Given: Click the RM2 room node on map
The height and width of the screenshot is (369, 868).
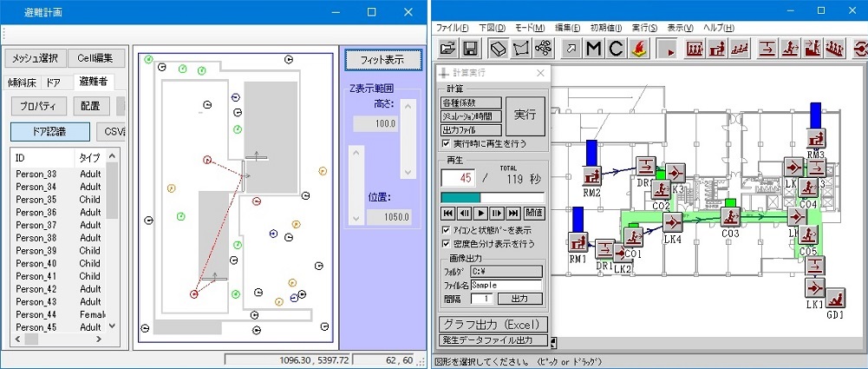Looking at the screenshot, I should click(x=592, y=177).
